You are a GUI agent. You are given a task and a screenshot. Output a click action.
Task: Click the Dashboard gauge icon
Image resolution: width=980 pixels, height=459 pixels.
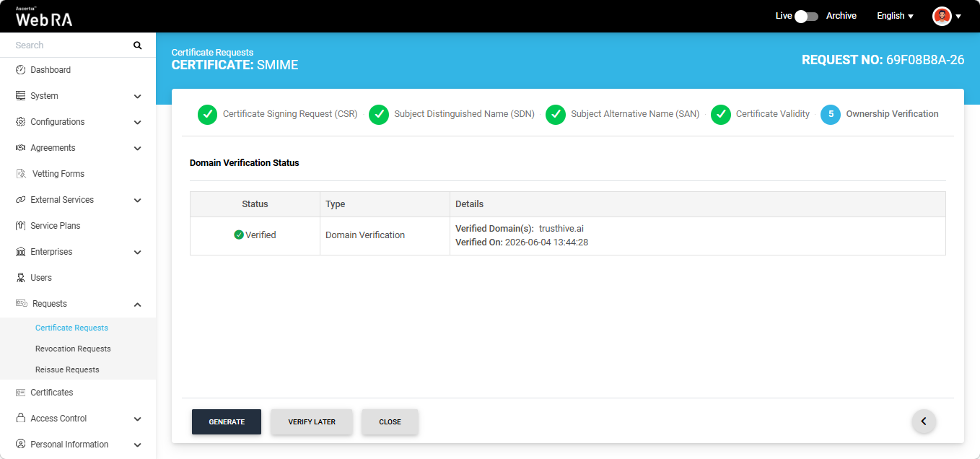click(21, 70)
